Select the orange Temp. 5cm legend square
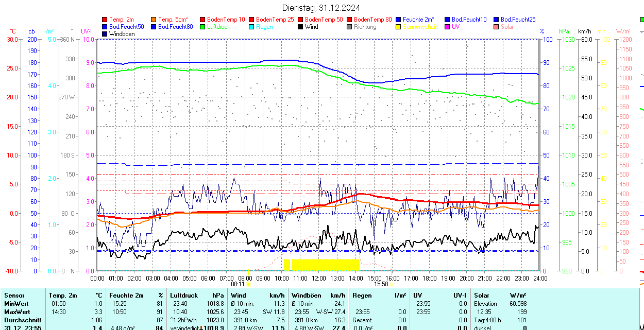The width and height of the screenshot is (644, 330). point(154,20)
